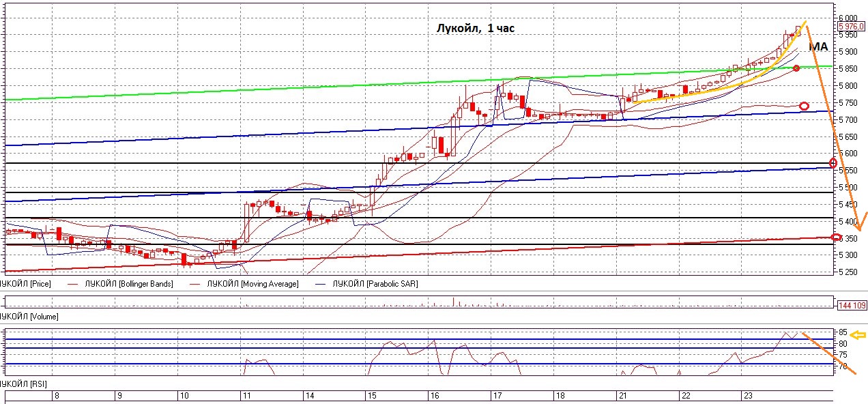The width and height of the screenshot is (868, 404).
Task: Click the RSI axis value 85
Action: (x=843, y=332)
